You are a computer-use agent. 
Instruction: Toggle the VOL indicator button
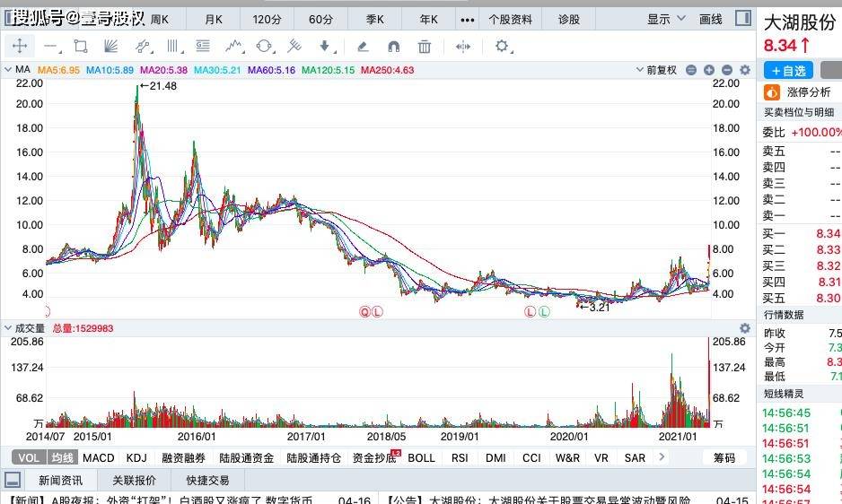point(29,458)
